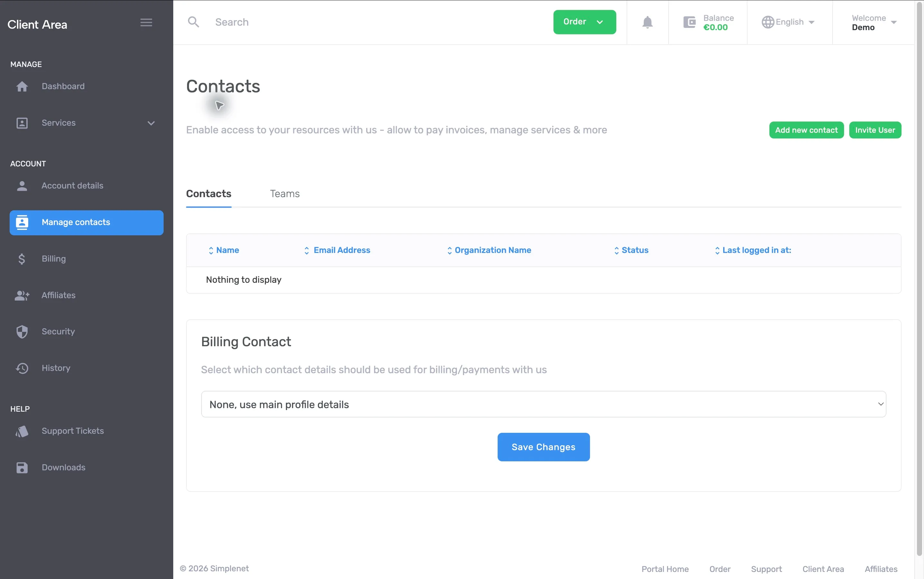Screen dimensions: 924x579
Task: Select the Contacts tab
Action: click(x=209, y=194)
